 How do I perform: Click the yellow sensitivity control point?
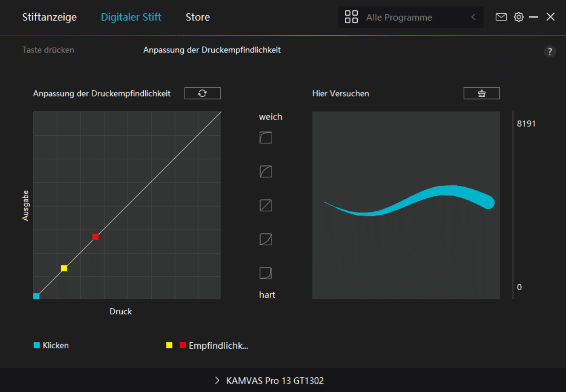click(64, 268)
